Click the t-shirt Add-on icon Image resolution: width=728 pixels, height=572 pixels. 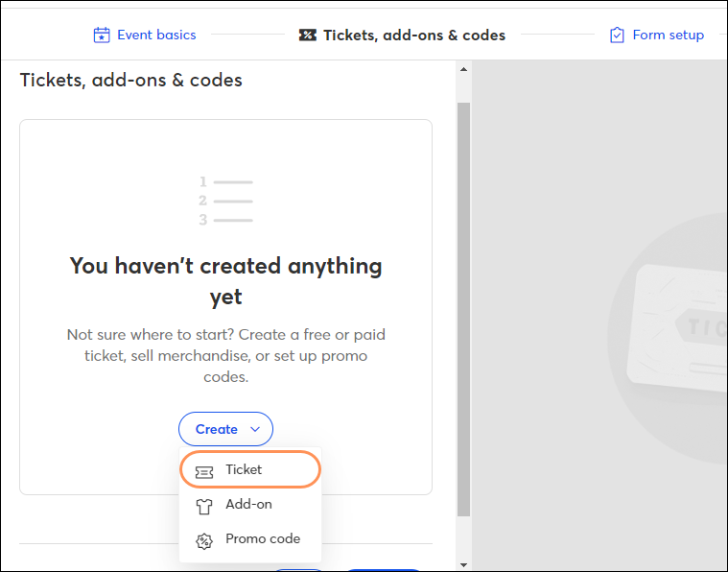(204, 507)
